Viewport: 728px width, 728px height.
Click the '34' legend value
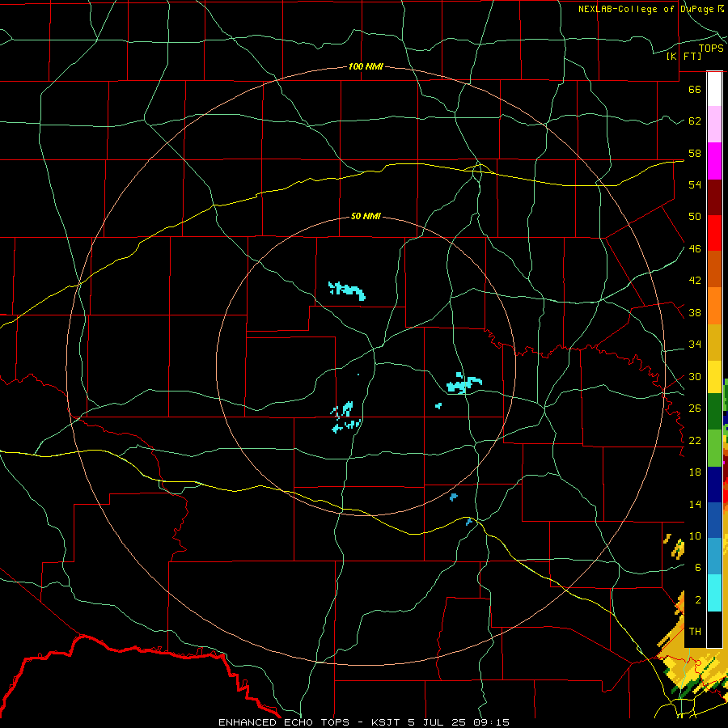click(695, 345)
